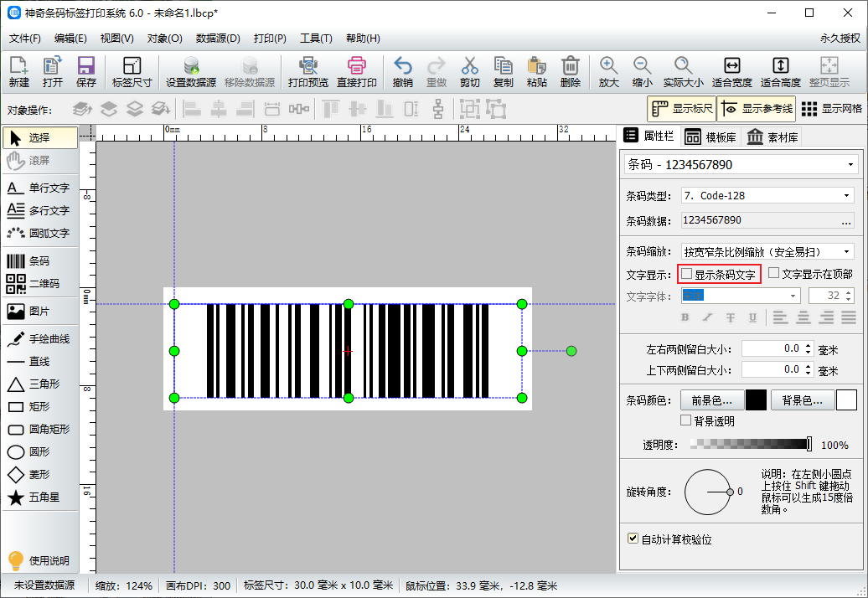Click 实际大小 actual size icon
868x598 pixels.
683,72
